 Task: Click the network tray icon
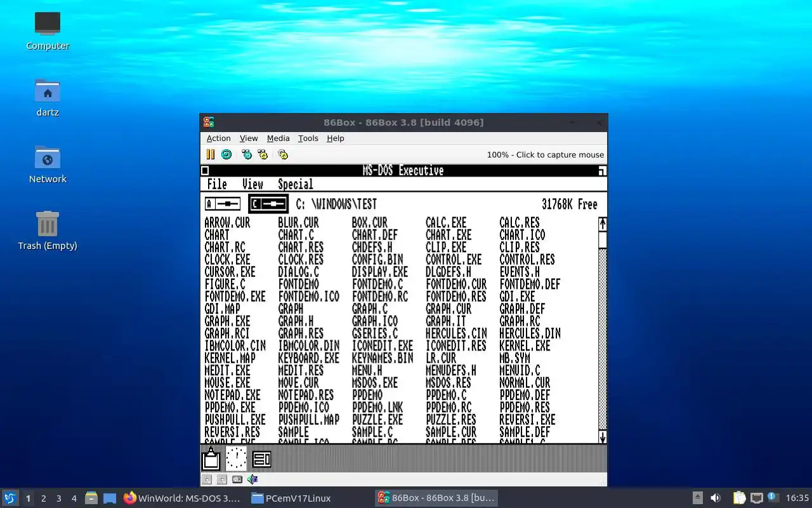(757, 498)
